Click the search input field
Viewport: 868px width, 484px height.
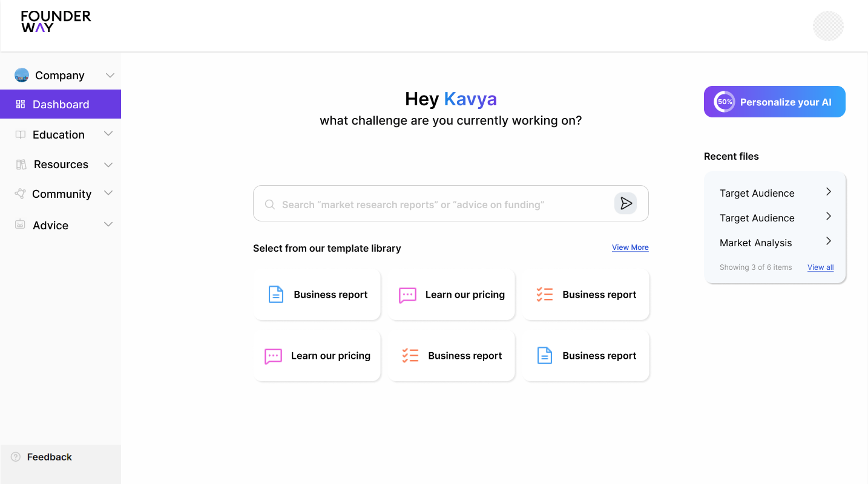(451, 203)
